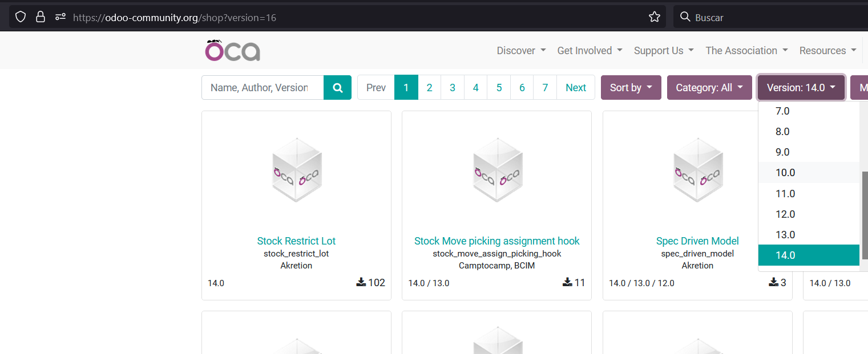Viewport: 868px width, 354px height.
Task: Collapse the Version: 14.0 dropdown
Action: tap(801, 88)
